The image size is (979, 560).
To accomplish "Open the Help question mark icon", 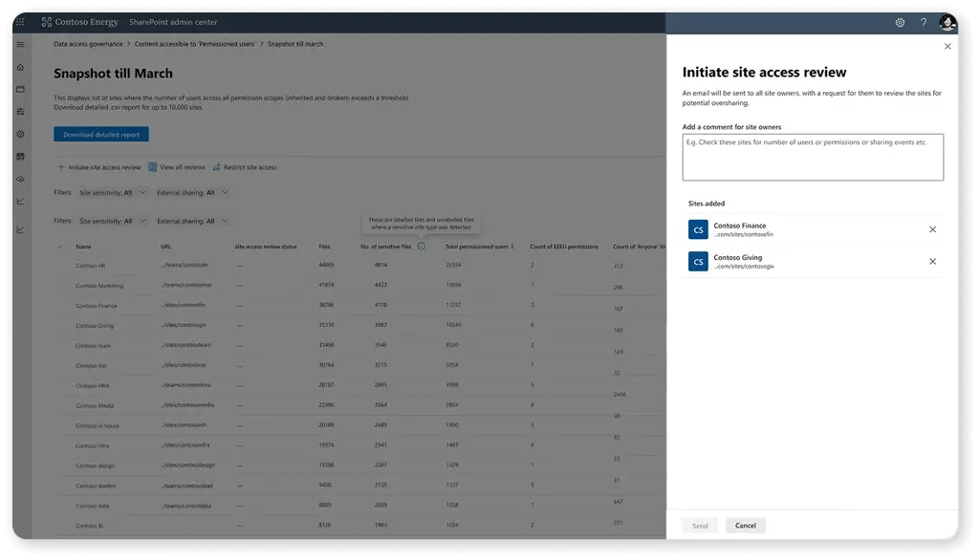I will [x=924, y=23].
